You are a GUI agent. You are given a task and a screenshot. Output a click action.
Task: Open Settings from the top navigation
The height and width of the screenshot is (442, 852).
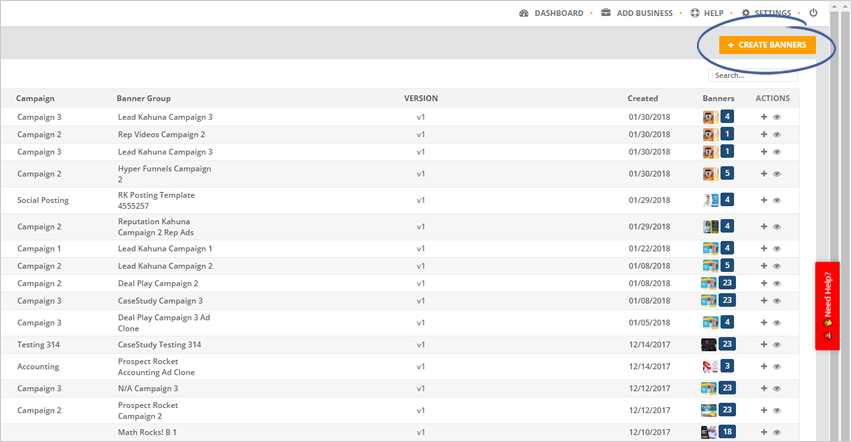[765, 13]
